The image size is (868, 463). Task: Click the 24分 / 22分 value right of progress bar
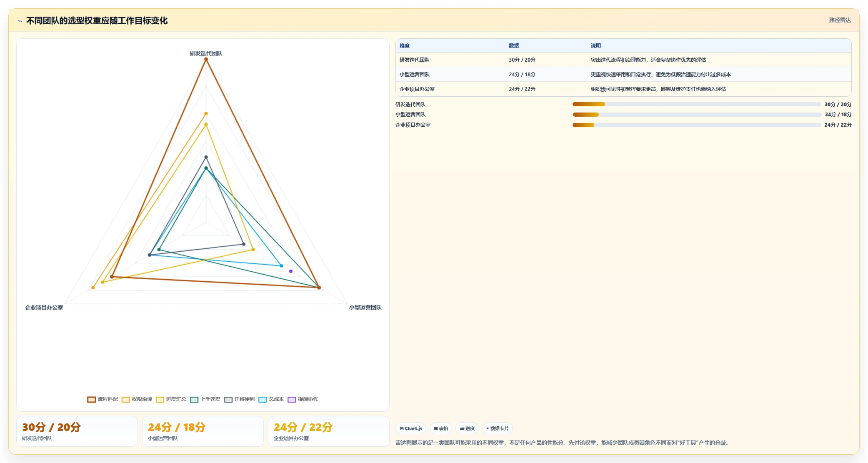click(838, 125)
